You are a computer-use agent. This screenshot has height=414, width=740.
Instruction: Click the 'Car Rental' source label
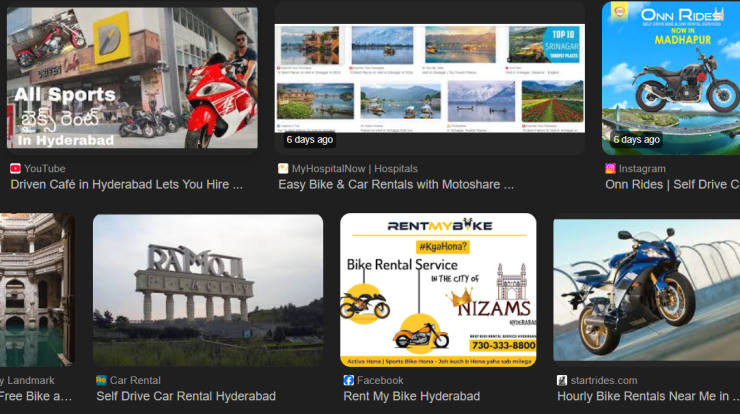coord(135,380)
